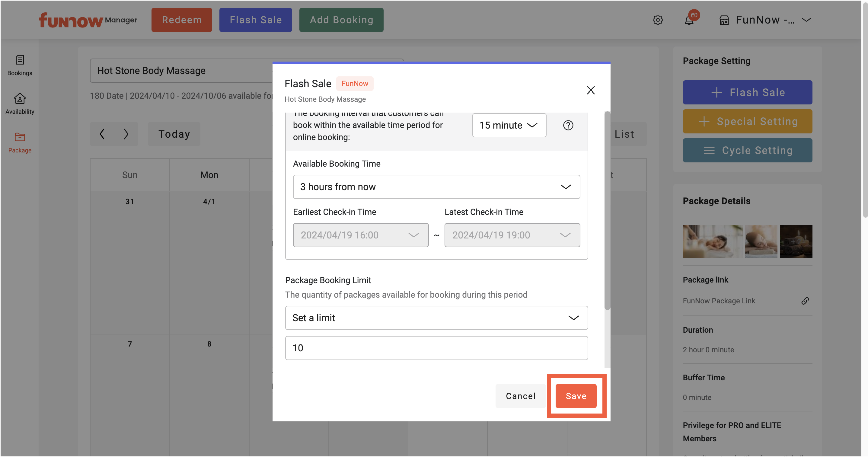Go to previous month arrow
This screenshot has width=868, height=457.
point(102,134)
